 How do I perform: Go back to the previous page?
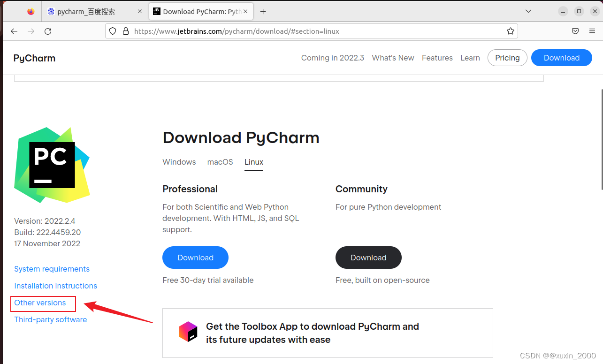tap(14, 31)
